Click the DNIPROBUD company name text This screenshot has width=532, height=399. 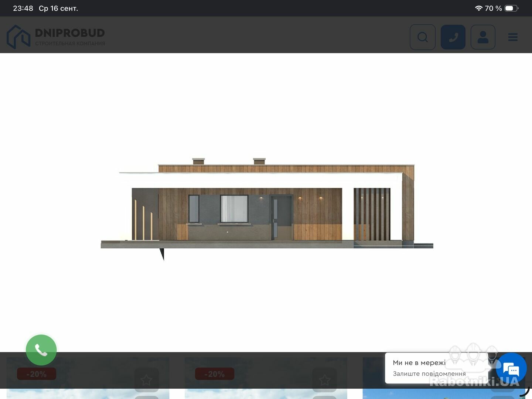70,33
